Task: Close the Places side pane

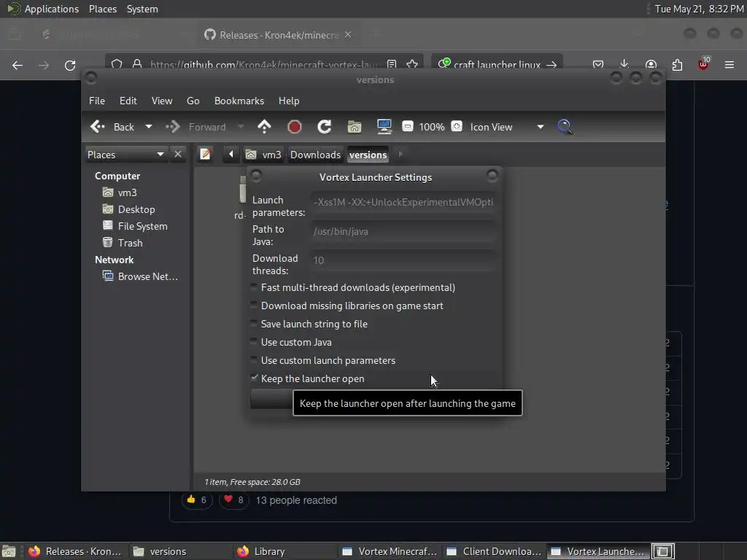Action: (178, 155)
